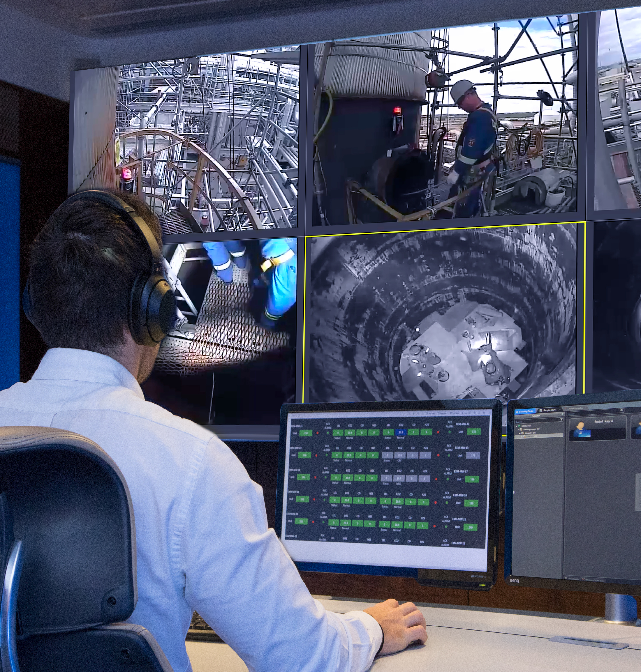Click the magnifier icon in top search bar
641x672 pixels.
(x=621, y=411)
